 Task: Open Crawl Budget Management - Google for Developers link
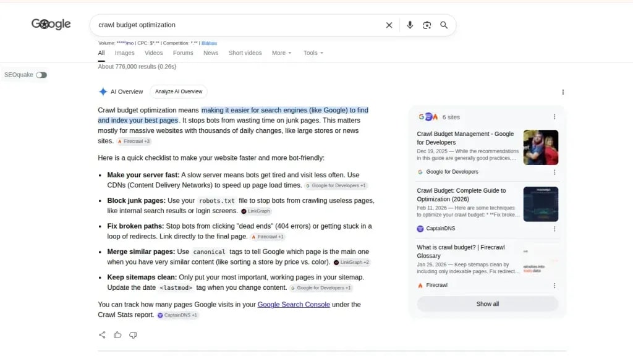tap(465, 138)
